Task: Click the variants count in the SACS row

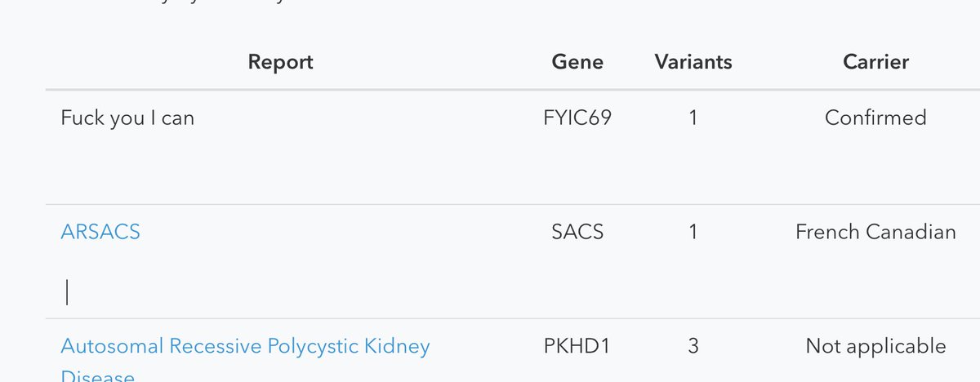Action: (x=693, y=232)
